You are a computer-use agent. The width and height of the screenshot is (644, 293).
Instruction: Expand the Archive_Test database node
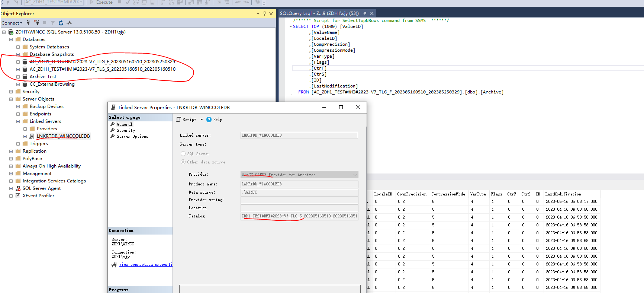click(x=18, y=77)
